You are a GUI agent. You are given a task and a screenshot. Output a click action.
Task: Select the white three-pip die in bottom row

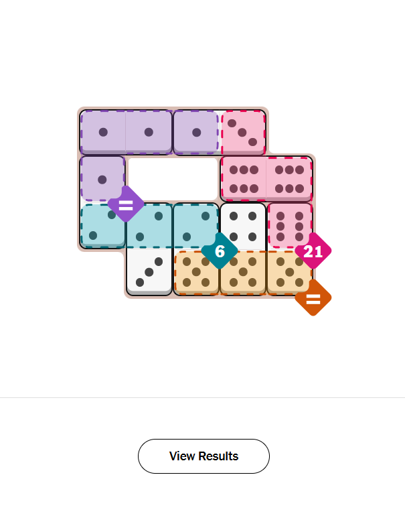(x=149, y=272)
